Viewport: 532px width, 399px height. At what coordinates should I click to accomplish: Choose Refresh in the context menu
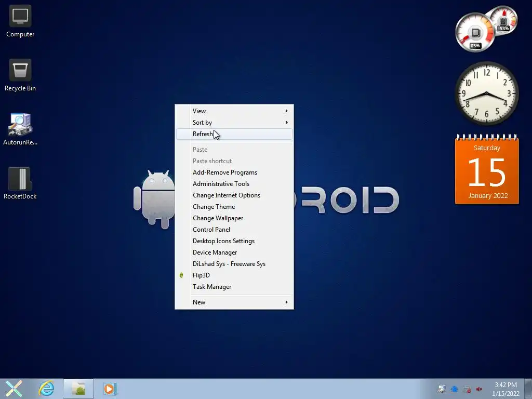click(x=234, y=134)
